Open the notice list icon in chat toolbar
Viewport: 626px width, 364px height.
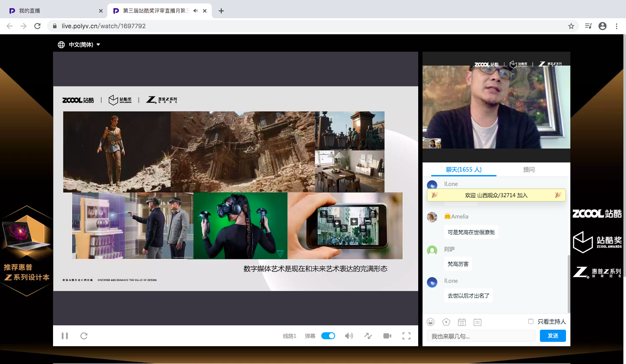pyautogui.click(x=477, y=322)
